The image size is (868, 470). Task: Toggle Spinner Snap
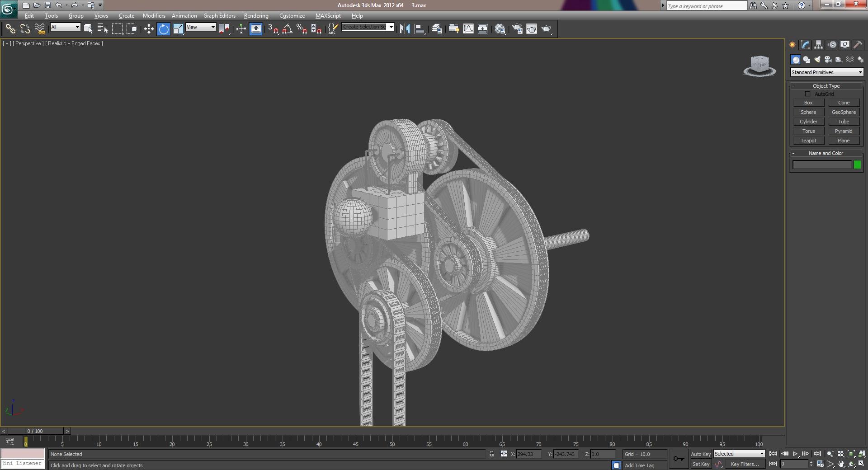316,29
